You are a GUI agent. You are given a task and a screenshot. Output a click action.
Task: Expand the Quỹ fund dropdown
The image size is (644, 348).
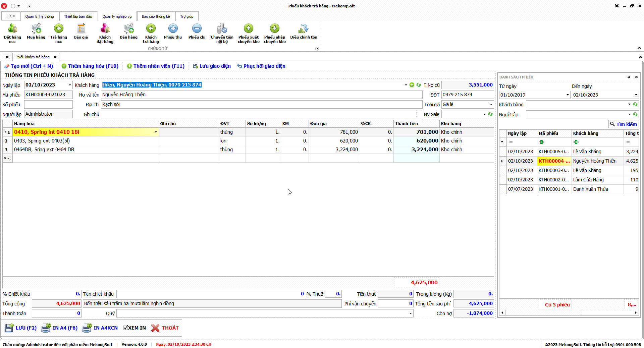click(x=411, y=313)
